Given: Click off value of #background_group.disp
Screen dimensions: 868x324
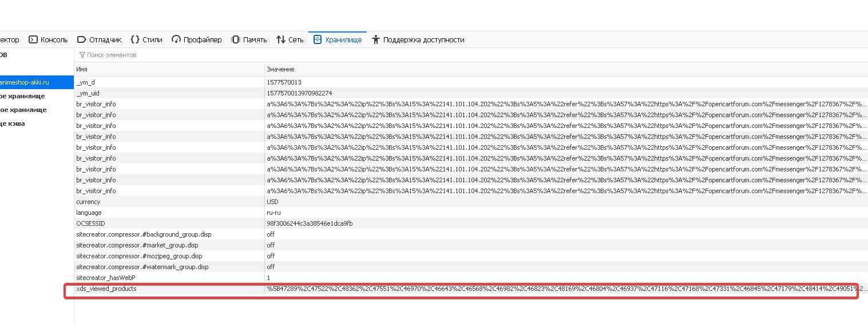Looking at the screenshot, I should click(271, 234).
